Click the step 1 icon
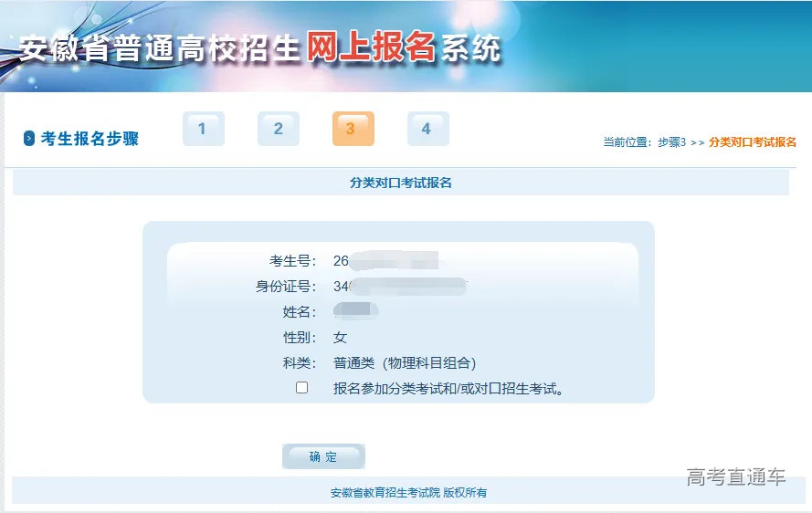The image size is (812, 513). [x=203, y=130]
